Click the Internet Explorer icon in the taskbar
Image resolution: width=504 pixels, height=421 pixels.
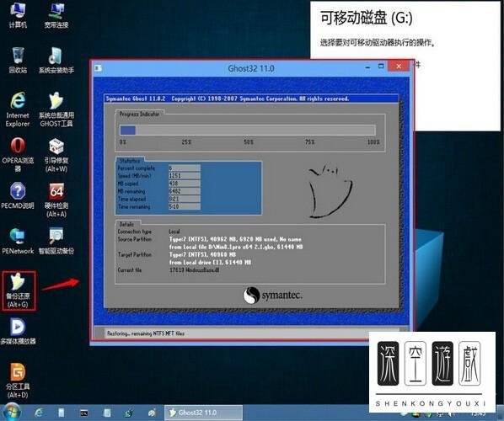(39, 413)
